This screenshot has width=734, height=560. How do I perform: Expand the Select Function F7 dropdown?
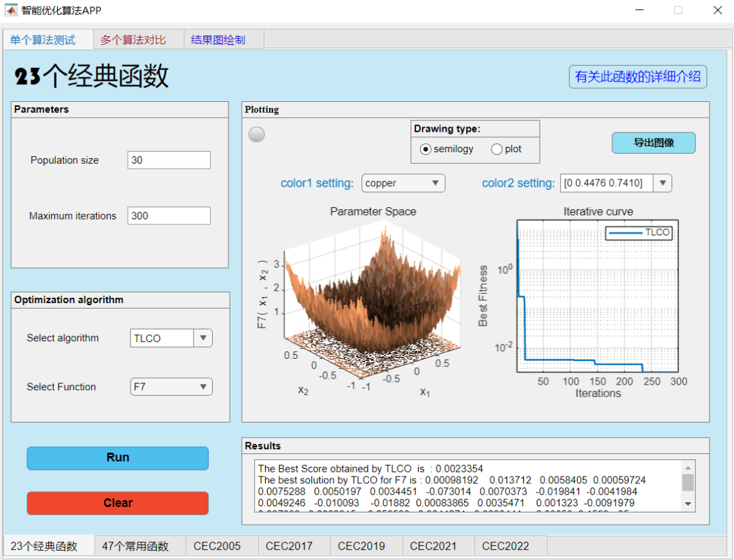(x=171, y=387)
